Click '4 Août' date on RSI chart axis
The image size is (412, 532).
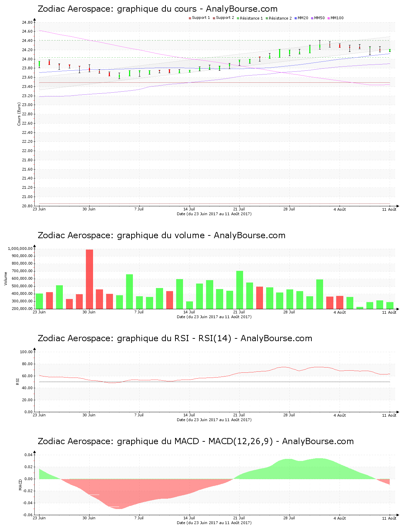340,415
